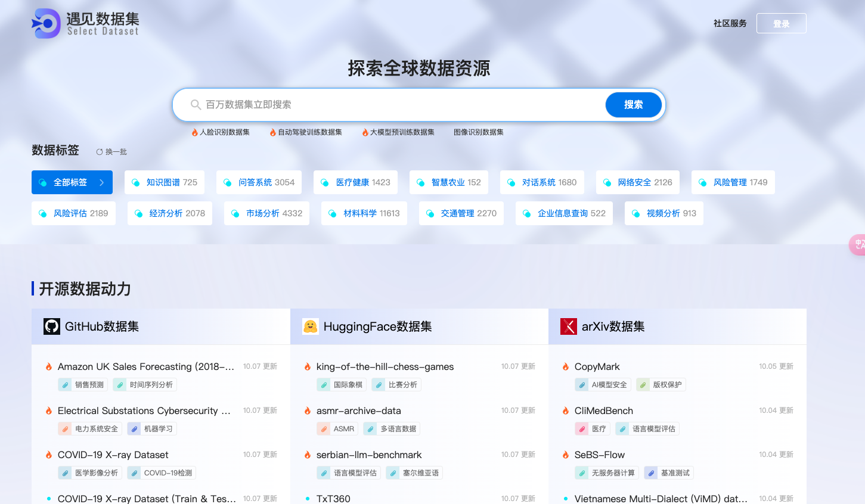Click the 比赛分析 label
The image size is (865, 504).
coord(396,385)
